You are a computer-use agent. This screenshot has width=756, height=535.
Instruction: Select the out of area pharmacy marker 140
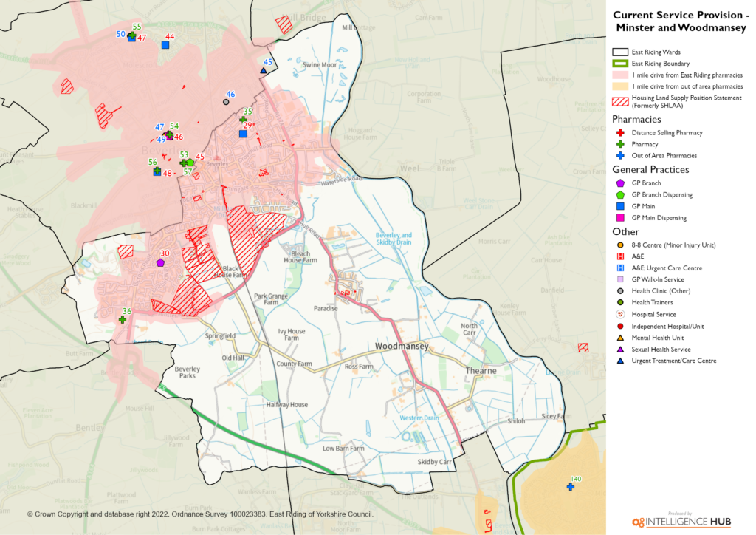pos(570,487)
